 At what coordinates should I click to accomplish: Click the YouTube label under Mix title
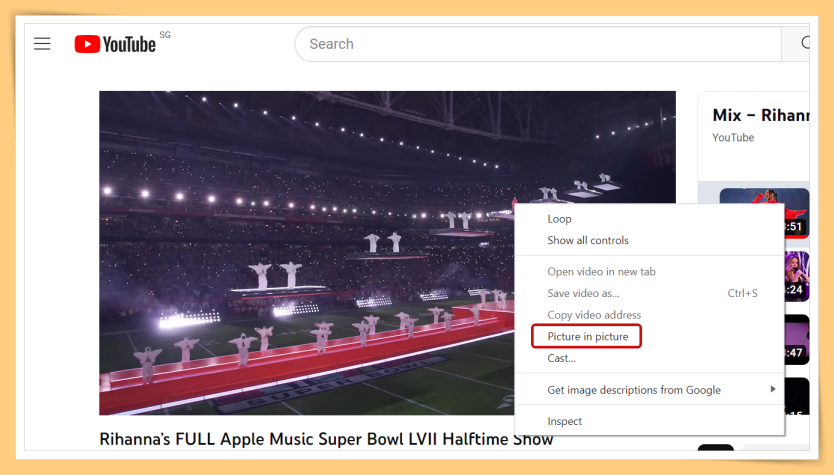pyautogui.click(x=733, y=138)
